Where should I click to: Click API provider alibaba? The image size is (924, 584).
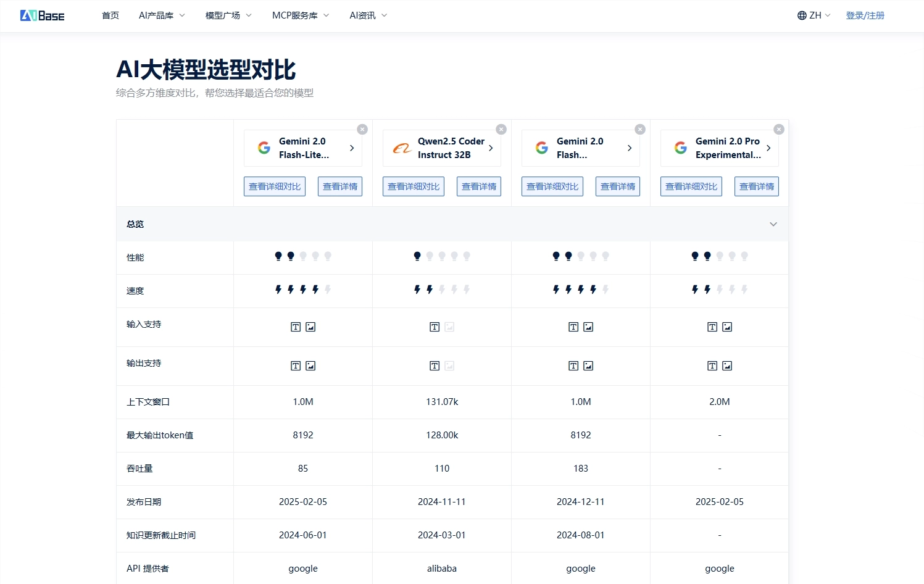point(442,569)
